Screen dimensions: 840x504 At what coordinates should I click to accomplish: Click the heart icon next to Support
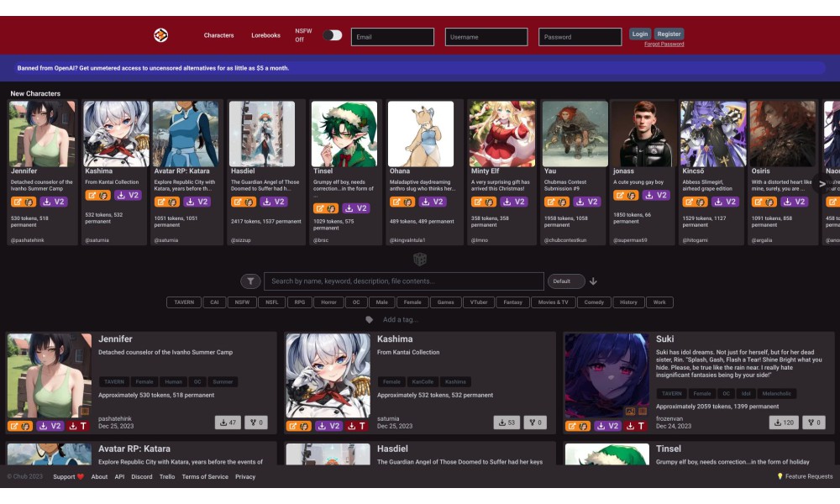(x=81, y=476)
